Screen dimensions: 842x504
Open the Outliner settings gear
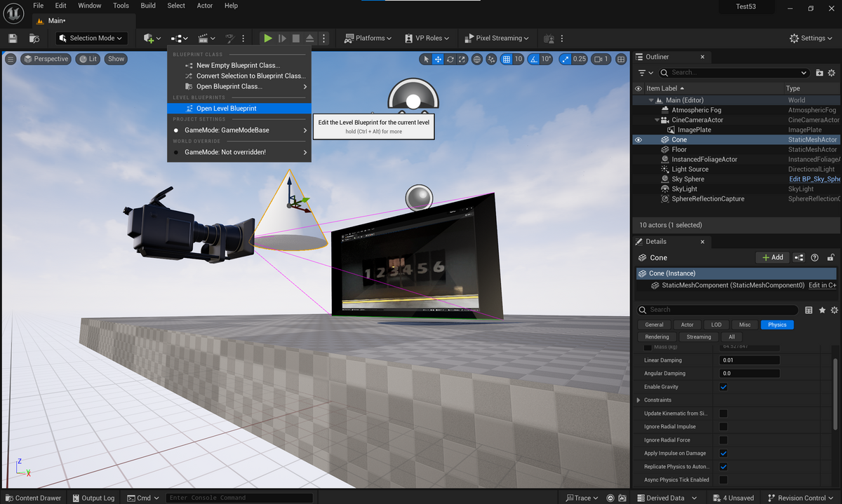[832, 72]
